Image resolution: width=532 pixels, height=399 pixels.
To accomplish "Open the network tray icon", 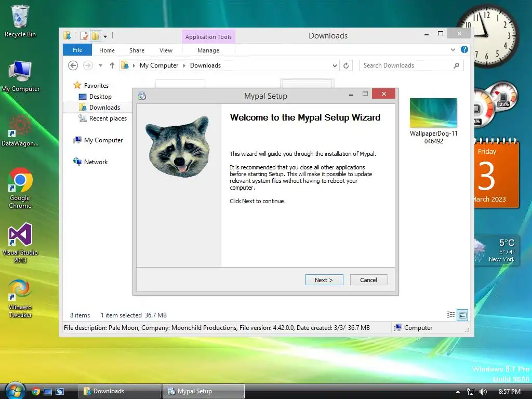I will click(x=471, y=392).
